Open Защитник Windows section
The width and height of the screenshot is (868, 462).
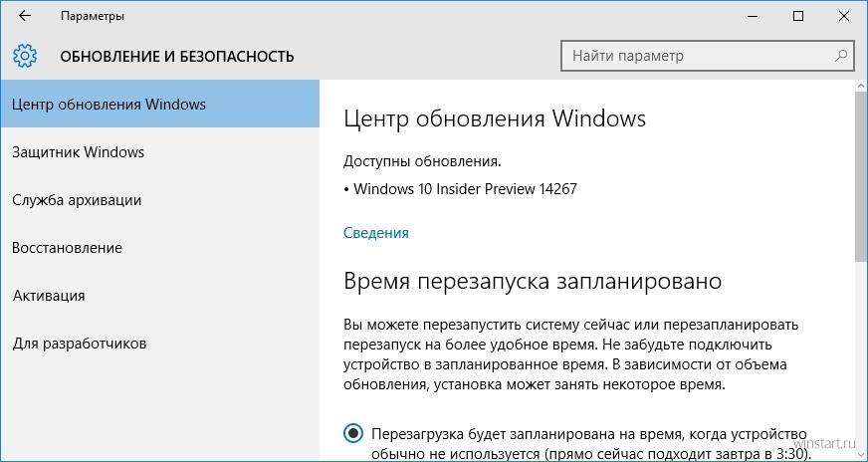160,151
